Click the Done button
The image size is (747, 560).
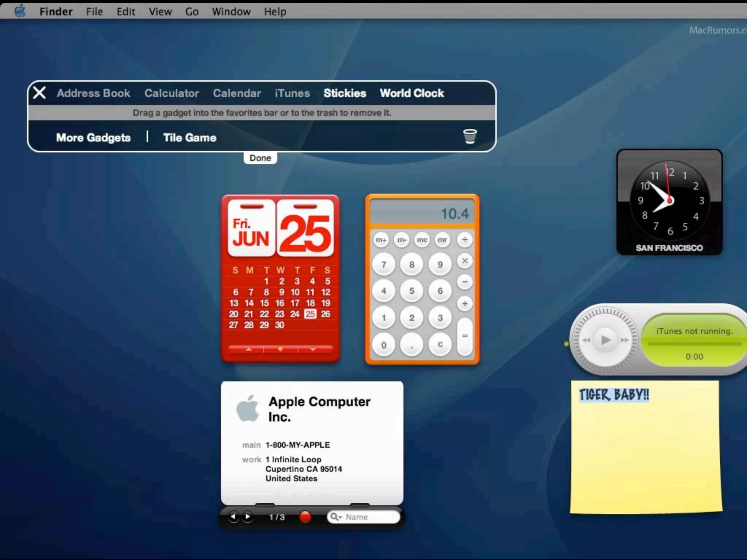click(260, 158)
